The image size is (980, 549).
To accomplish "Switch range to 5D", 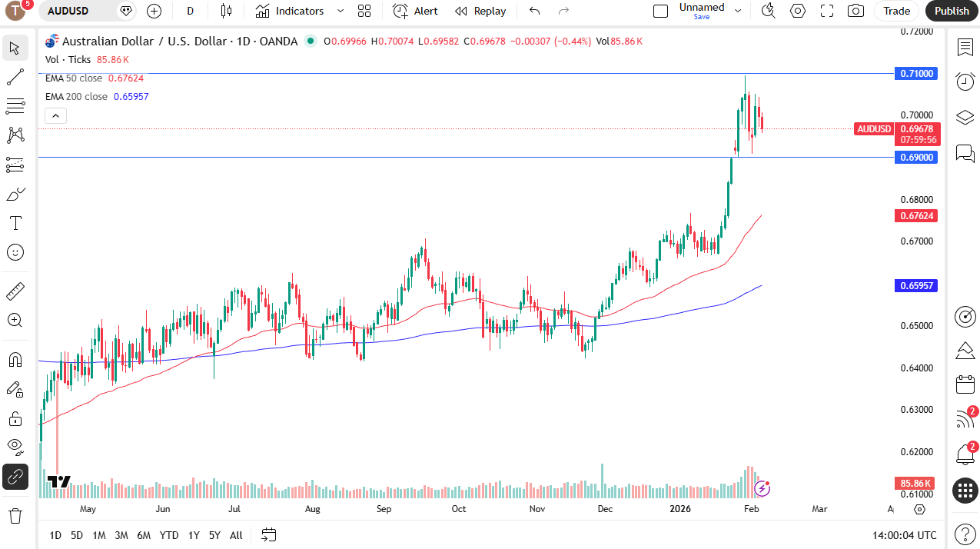I will pos(77,535).
